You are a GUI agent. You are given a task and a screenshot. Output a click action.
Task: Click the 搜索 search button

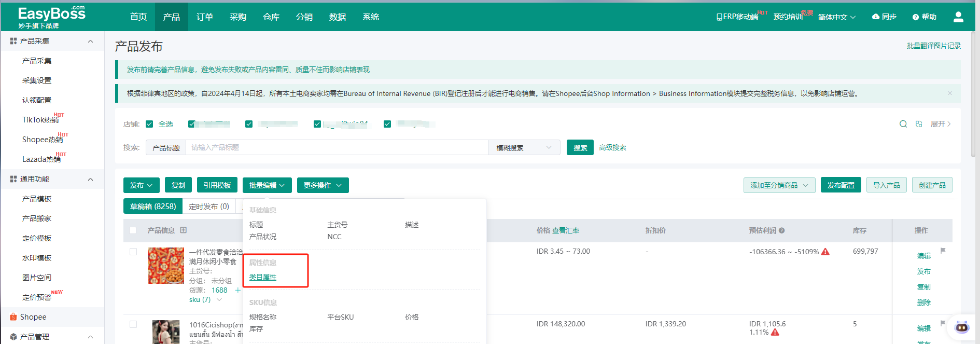click(580, 148)
